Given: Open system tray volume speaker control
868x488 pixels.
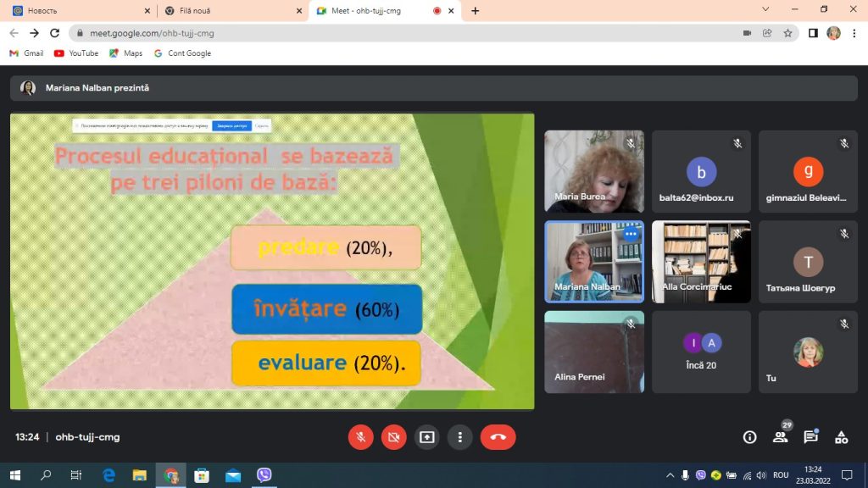Looking at the screenshot, I should point(761,475).
